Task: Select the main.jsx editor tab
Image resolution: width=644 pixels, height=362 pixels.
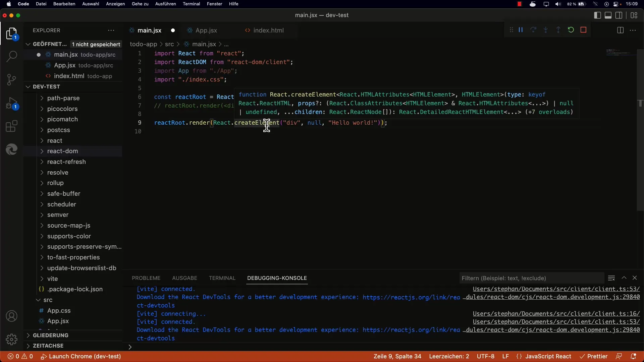Action: (x=149, y=30)
